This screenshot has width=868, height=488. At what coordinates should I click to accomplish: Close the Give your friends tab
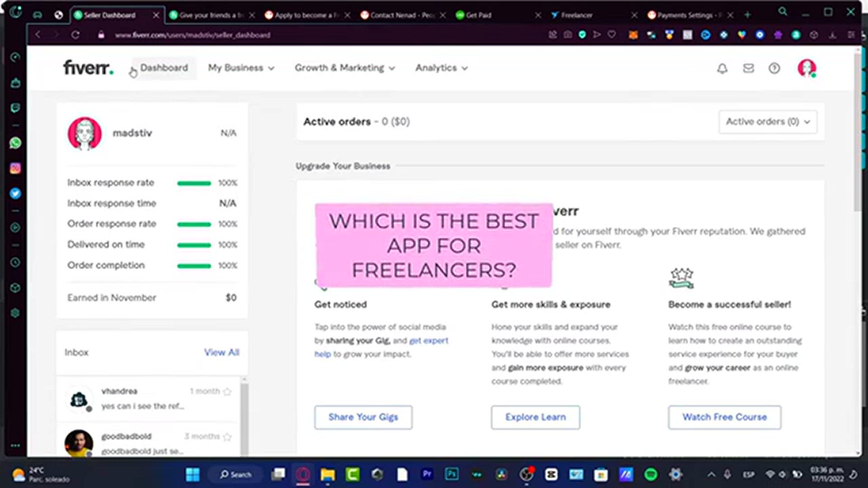click(x=252, y=15)
